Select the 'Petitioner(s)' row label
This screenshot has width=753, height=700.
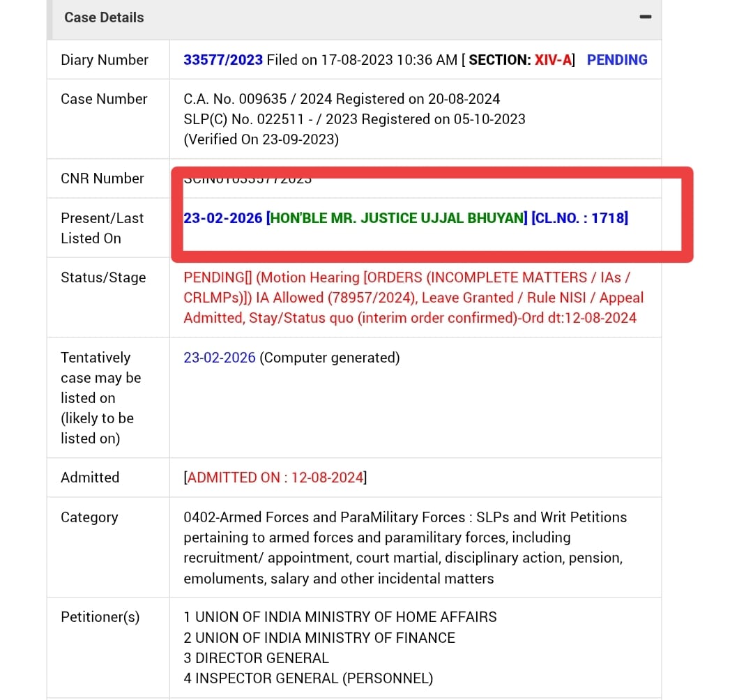pyautogui.click(x=100, y=616)
